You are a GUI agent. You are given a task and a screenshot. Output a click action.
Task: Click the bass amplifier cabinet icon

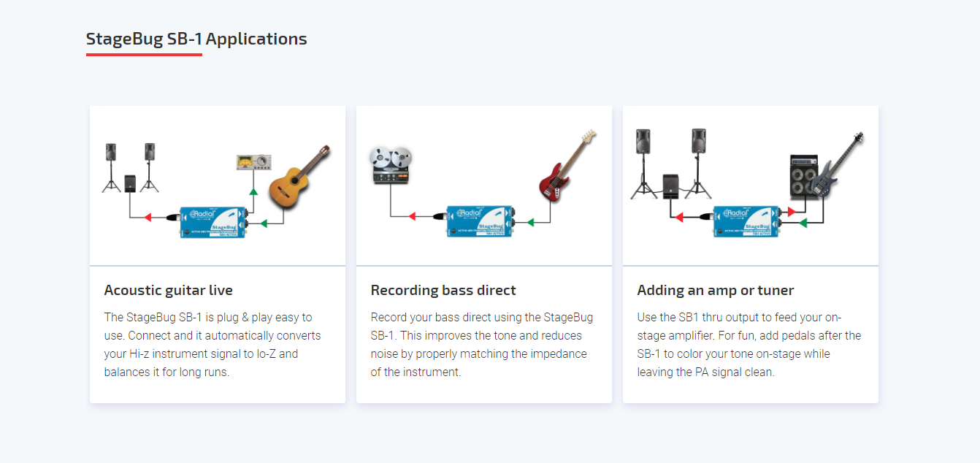click(808, 176)
